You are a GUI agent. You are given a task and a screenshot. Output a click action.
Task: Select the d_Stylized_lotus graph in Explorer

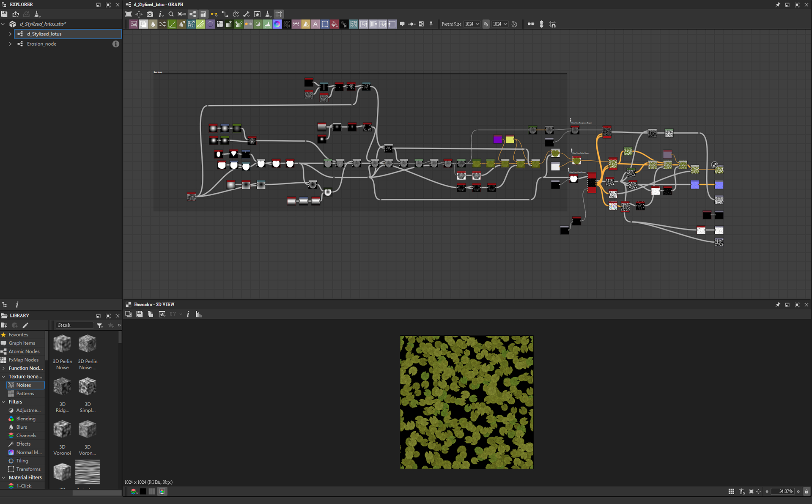point(44,34)
